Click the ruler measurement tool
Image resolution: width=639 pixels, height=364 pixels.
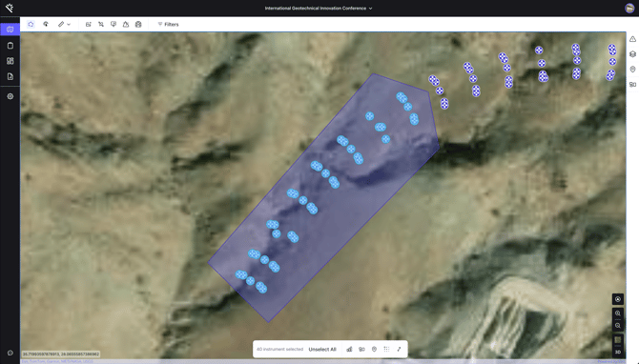(x=61, y=25)
